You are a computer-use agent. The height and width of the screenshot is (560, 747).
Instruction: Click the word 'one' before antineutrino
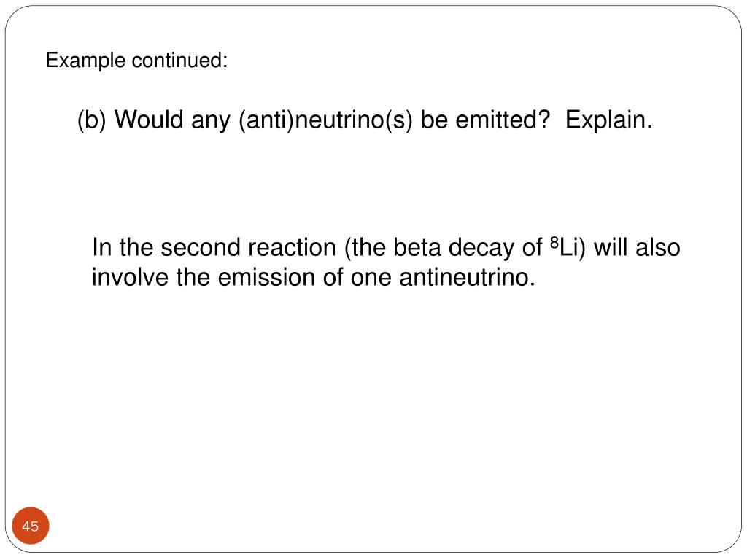click(x=371, y=279)
